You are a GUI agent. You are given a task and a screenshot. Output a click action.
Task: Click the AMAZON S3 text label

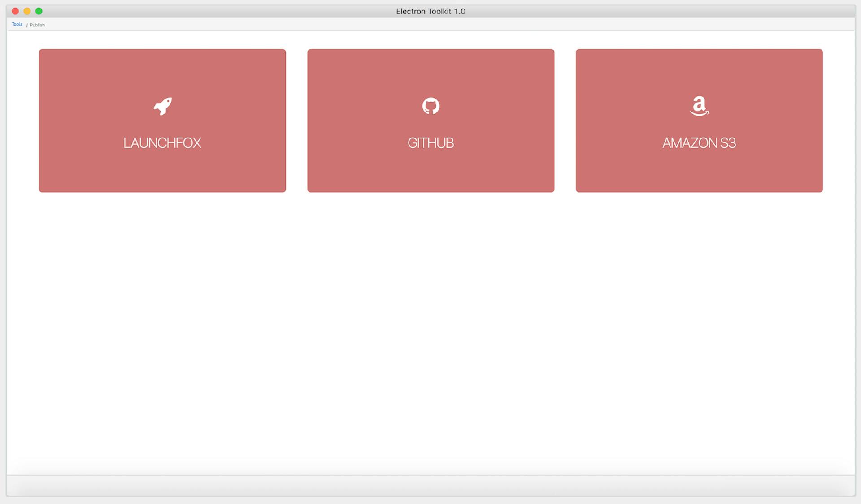[x=699, y=142]
